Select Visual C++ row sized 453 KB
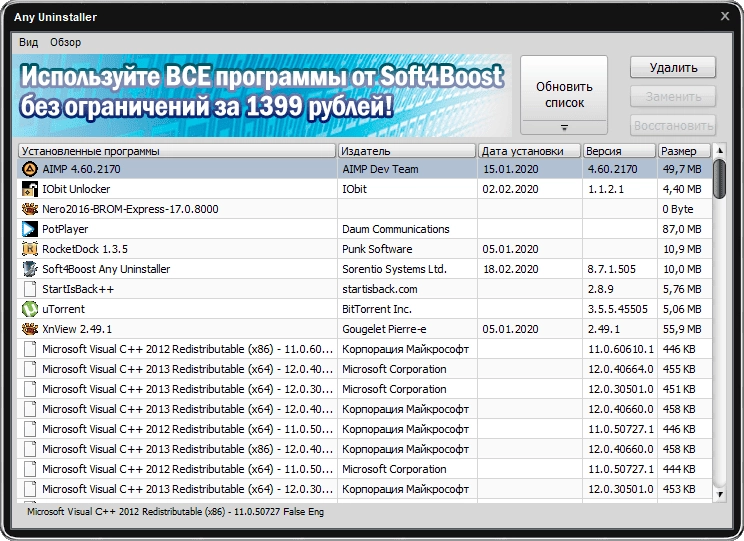744x541 pixels. tap(364, 489)
